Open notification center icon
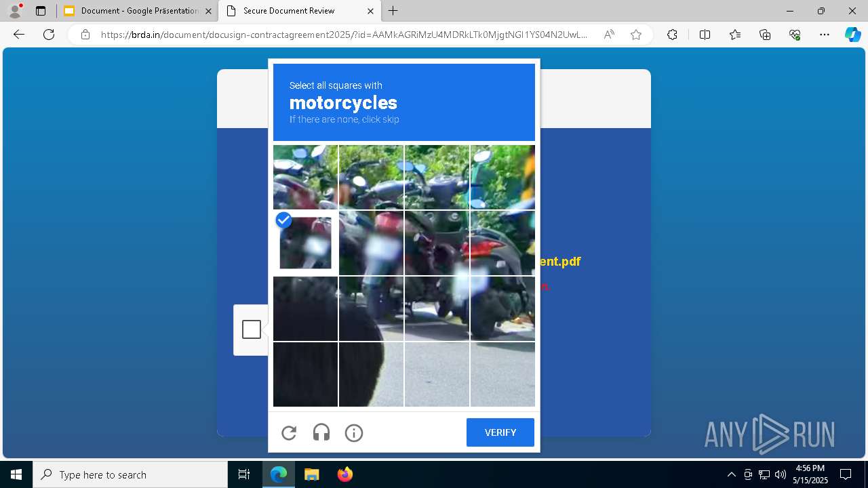This screenshot has width=868, height=488. point(846,474)
